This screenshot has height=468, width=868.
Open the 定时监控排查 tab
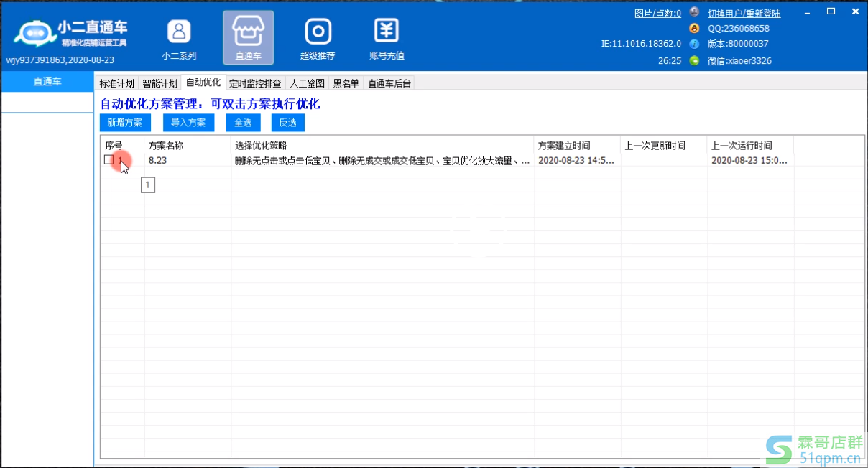tap(255, 83)
